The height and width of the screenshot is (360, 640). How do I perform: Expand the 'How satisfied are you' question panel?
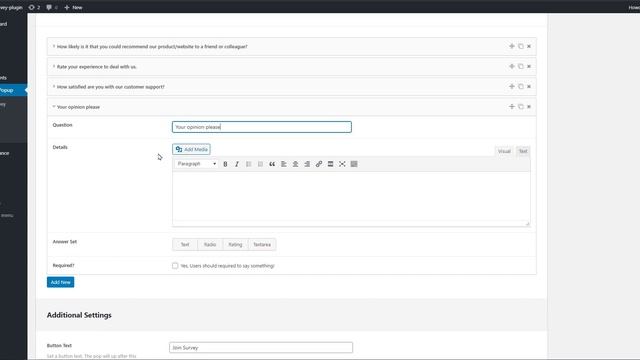pyautogui.click(x=54, y=87)
